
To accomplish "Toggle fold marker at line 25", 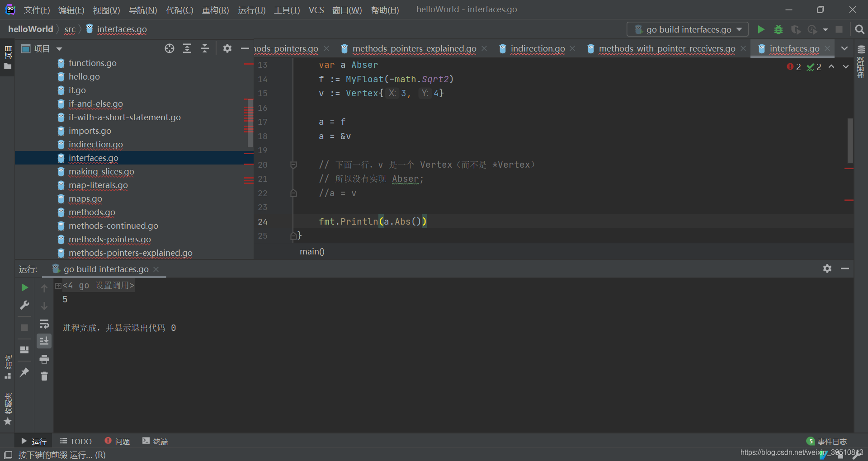I will (293, 235).
